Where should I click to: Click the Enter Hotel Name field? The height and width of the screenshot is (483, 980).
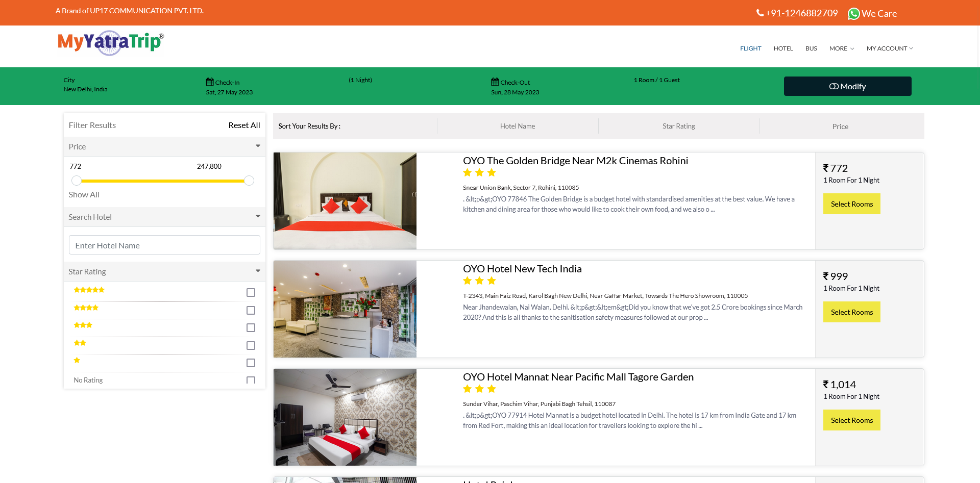[x=164, y=245]
